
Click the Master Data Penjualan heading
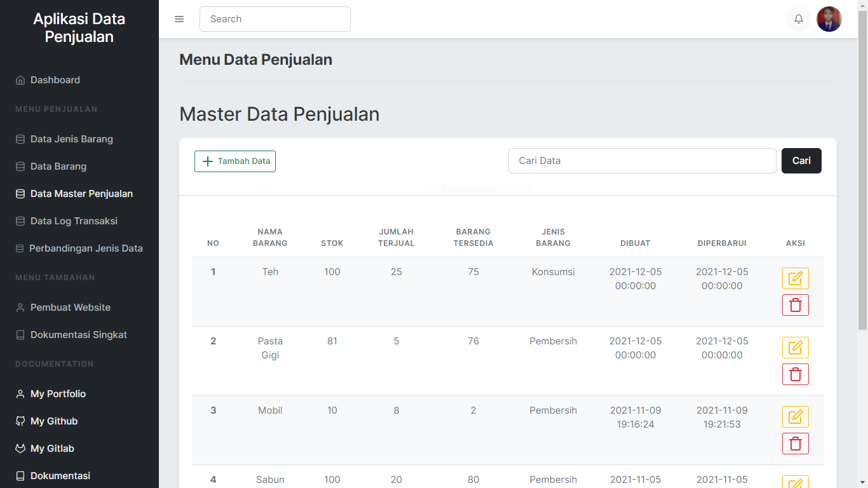pos(280,114)
